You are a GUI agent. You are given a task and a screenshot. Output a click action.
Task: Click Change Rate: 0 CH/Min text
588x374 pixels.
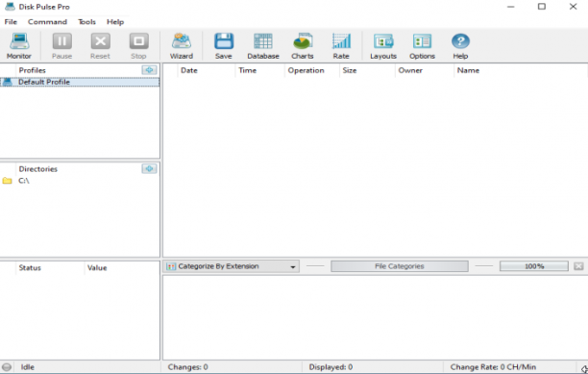493,367
